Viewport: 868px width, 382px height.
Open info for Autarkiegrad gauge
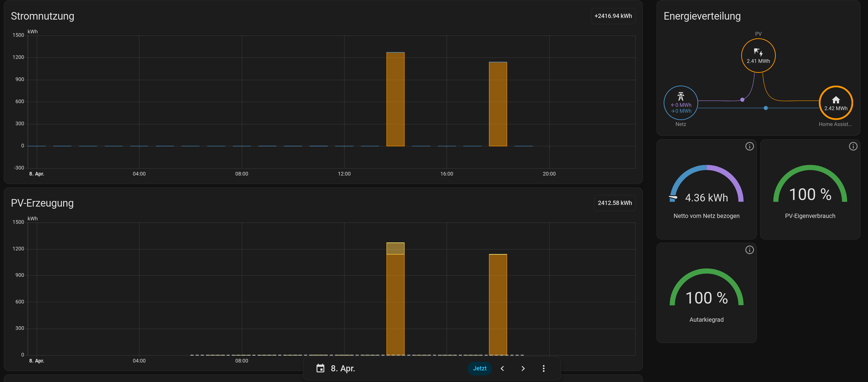click(750, 250)
